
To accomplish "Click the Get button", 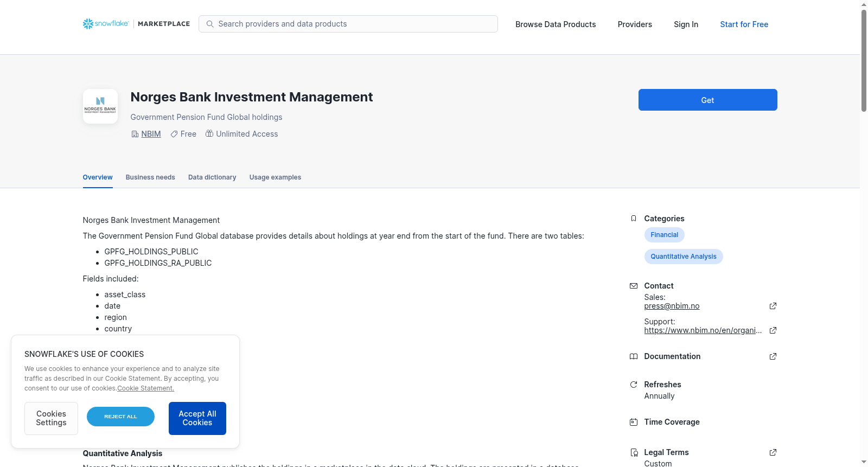I will pos(707,100).
